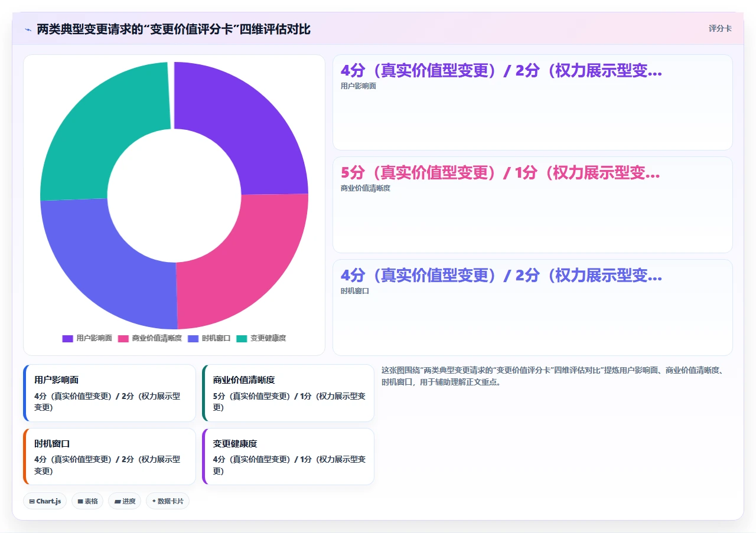
Task: Click 时机窗口 caption under blue headline
Action: (x=355, y=291)
